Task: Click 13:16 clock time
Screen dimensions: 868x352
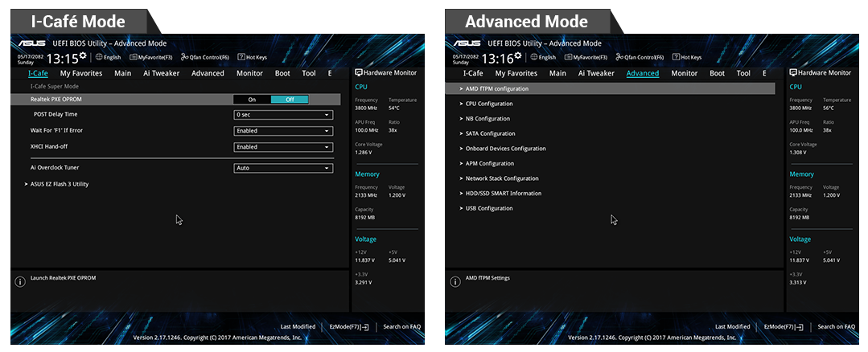Action: (x=497, y=58)
